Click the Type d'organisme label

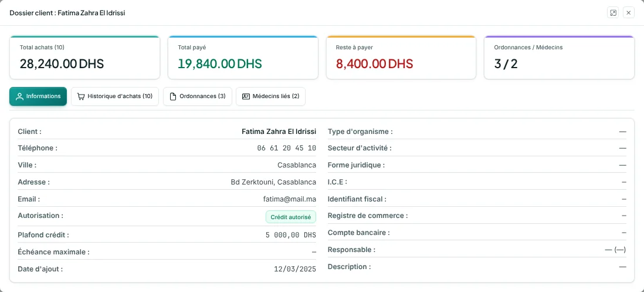tap(360, 132)
